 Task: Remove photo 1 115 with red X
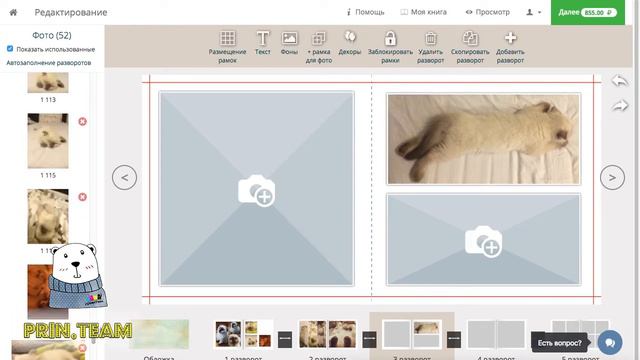pyautogui.click(x=82, y=122)
